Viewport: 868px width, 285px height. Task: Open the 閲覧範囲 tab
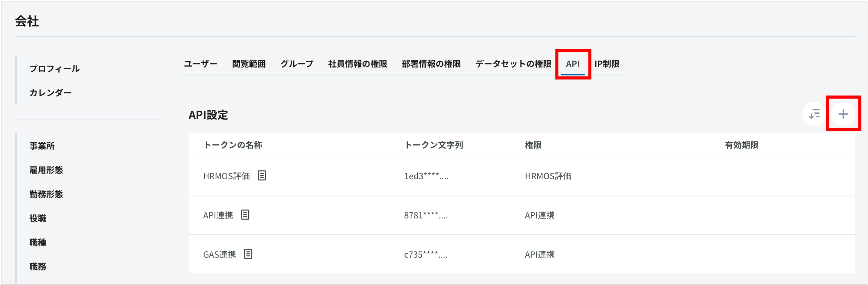pos(249,64)
